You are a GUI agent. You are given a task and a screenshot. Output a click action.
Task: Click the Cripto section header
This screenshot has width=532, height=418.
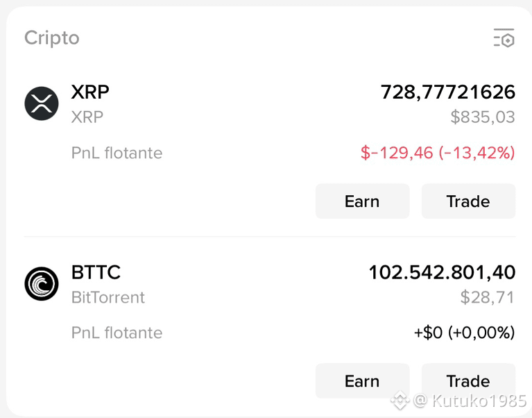52,38
